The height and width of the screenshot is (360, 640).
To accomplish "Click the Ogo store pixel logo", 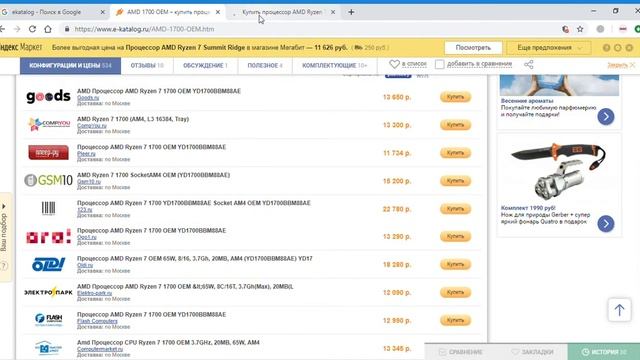I will (x=48, y=236).
